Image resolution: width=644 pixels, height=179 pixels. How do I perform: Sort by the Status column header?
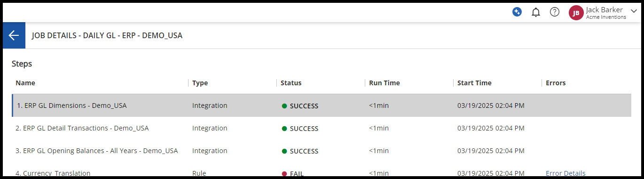291,83
